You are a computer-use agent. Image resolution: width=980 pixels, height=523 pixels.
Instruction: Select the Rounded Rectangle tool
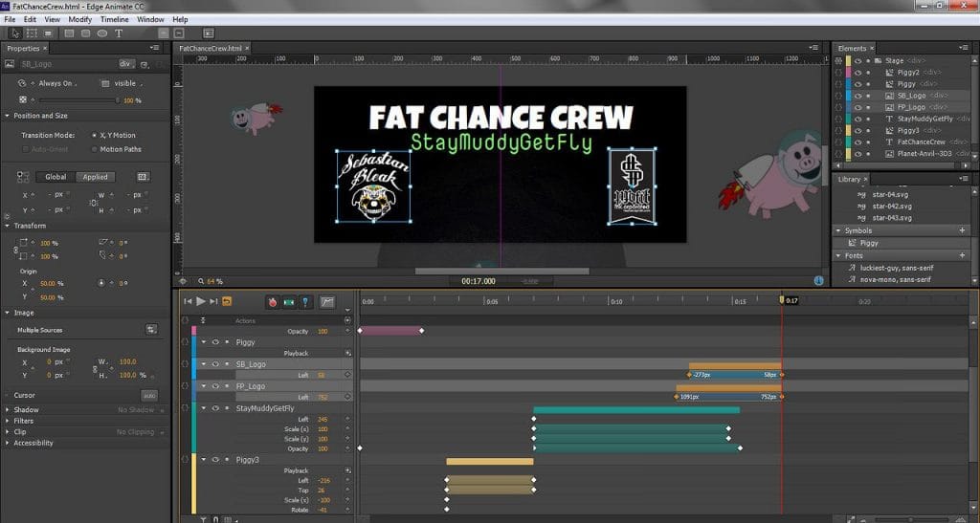coord(85,33)
